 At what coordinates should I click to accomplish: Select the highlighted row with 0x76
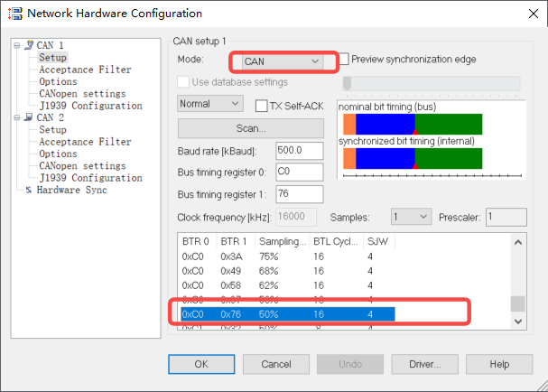(288, 314)
